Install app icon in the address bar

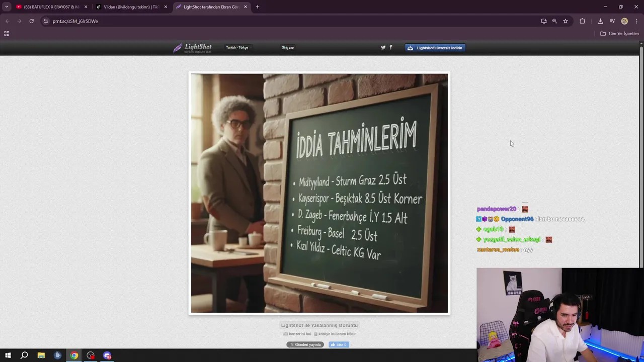544,21
